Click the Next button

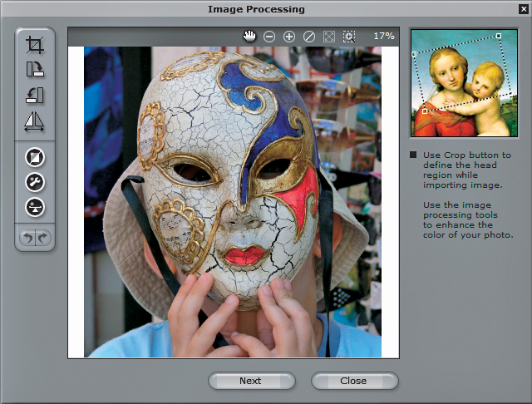[250, 381]
